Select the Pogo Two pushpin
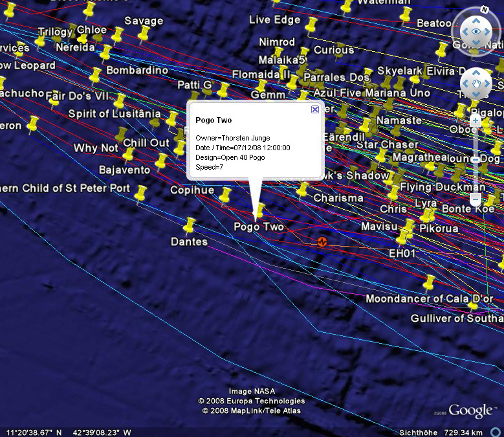The width and height of the screenshot is (504, 437). [259, 211]
